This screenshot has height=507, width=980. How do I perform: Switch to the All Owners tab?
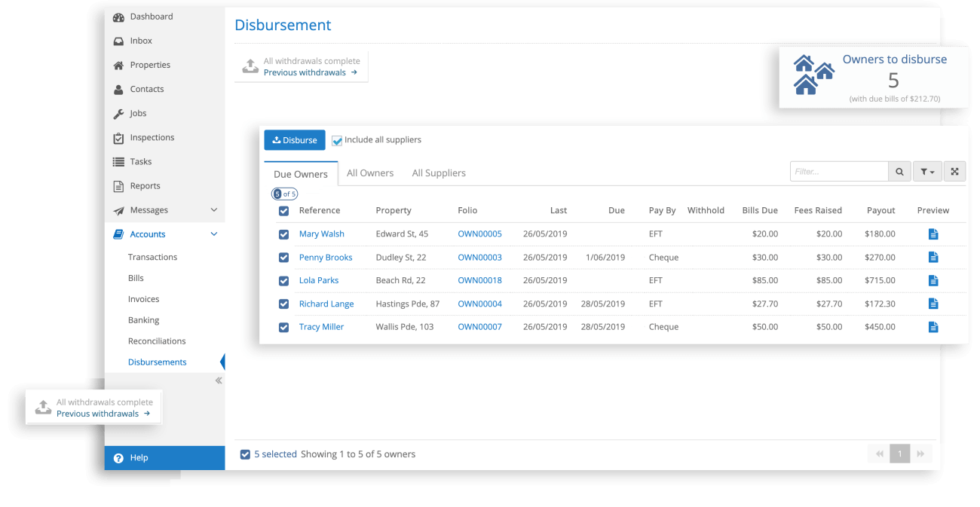point(369,173)
